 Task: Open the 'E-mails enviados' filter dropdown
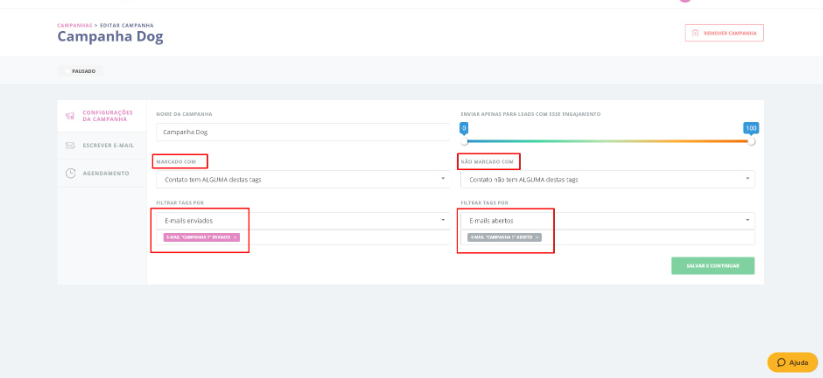(303, 220)
